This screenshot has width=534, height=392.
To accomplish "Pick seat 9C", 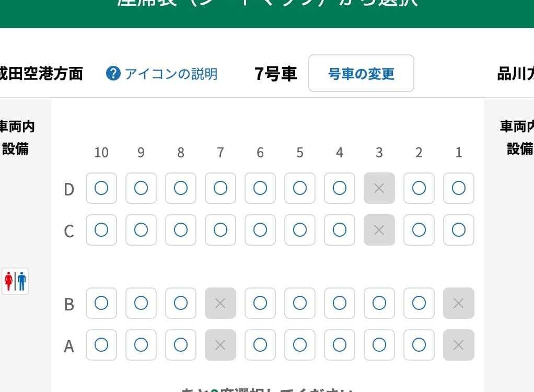I will tap(141, 230).
